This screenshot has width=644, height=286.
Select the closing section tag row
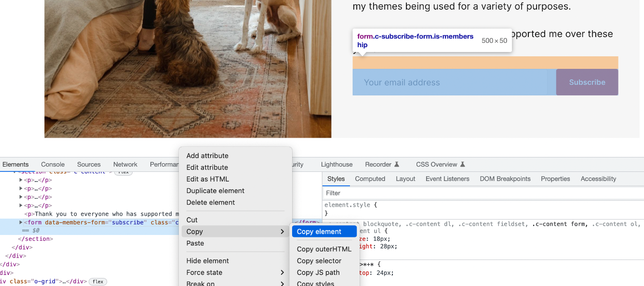[x=35, y=239]
